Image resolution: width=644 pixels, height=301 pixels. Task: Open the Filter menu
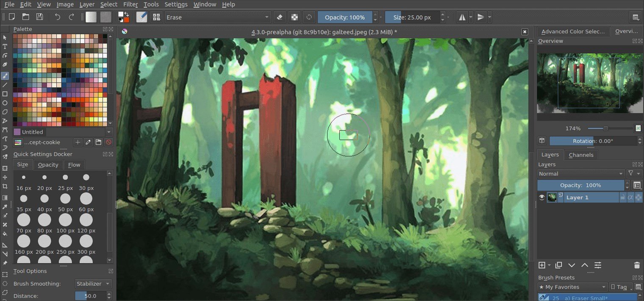tap(130, 4)
